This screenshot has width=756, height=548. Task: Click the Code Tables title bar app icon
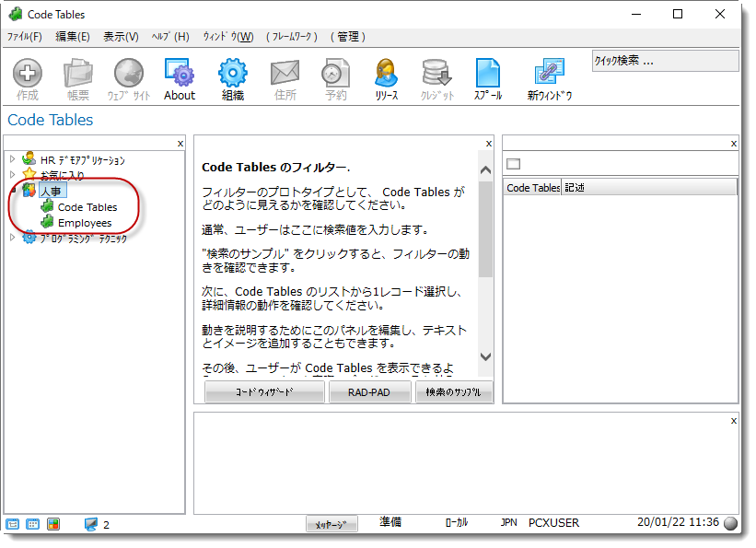click(16, 14)
